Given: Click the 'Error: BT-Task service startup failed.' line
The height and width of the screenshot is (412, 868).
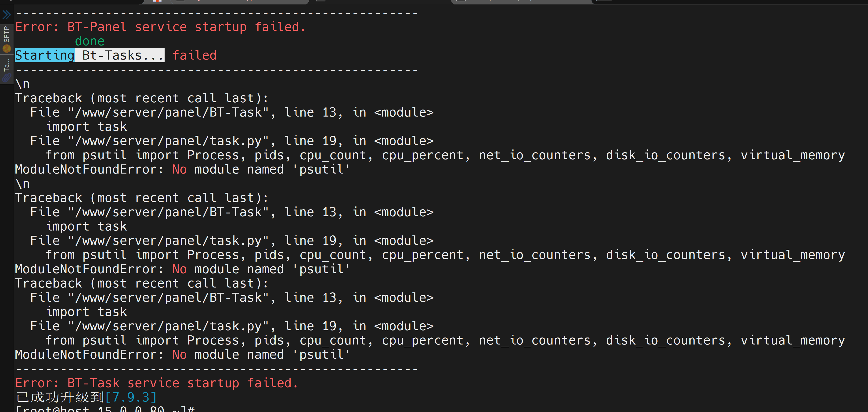Looking at the screenshot, I should 157,383.
